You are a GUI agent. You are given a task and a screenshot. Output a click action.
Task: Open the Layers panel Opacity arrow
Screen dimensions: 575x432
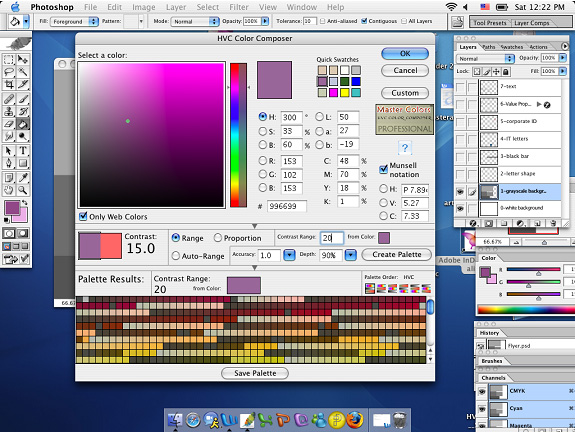(563, 58)
